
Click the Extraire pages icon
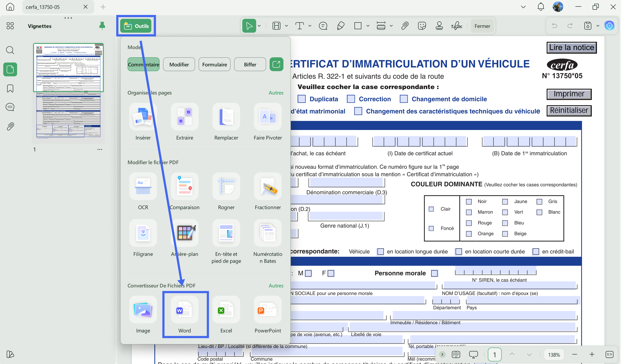[184, 117]
